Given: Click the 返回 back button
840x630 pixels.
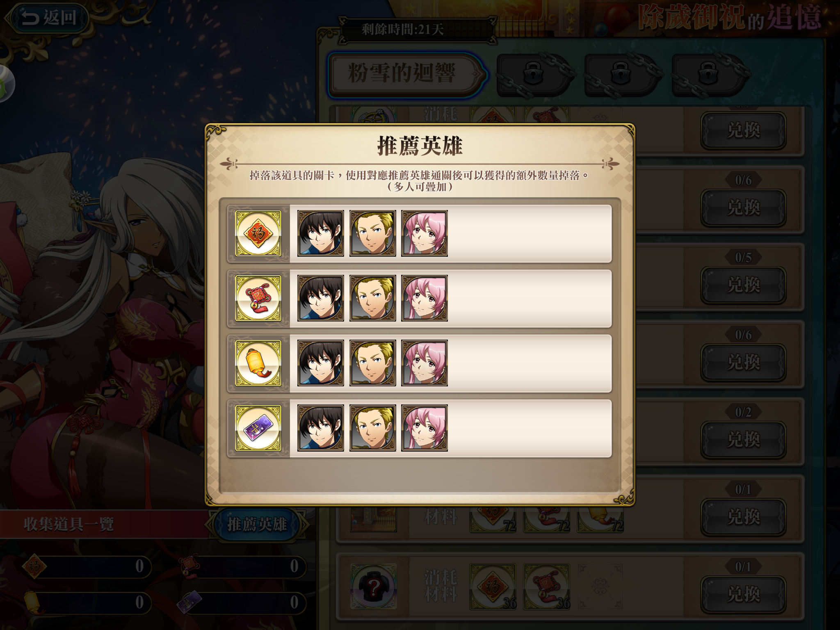Looking at the screenshot, I should [48, 18].
